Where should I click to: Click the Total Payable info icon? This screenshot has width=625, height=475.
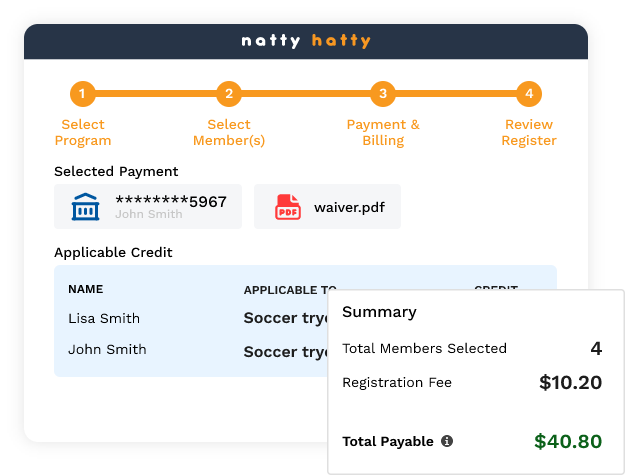coord(447,441)
